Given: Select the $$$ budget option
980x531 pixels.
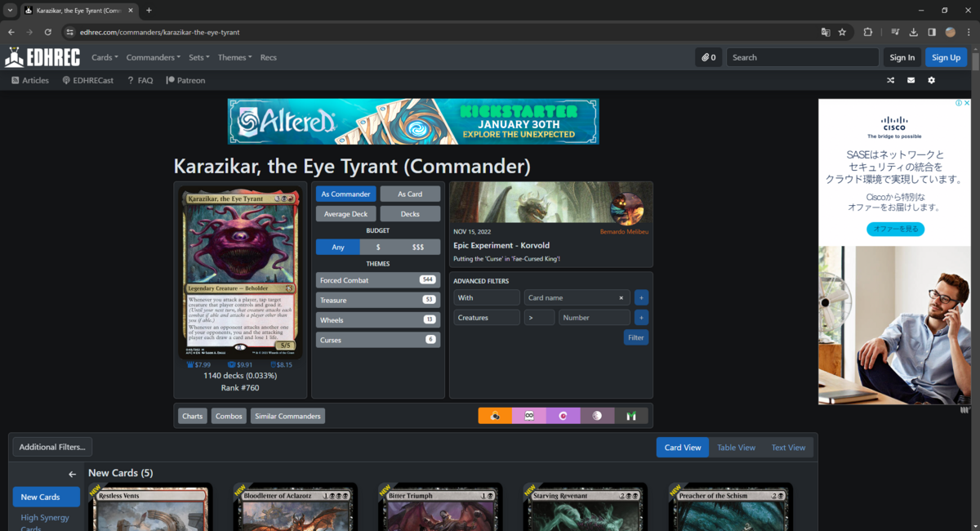Looking at the screenshot, I should [418, 247].
